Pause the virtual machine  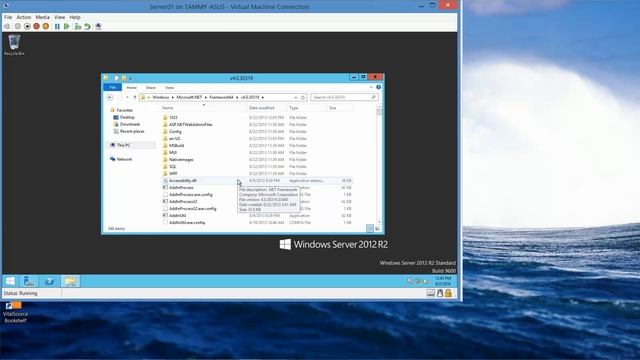pos(57,27)
